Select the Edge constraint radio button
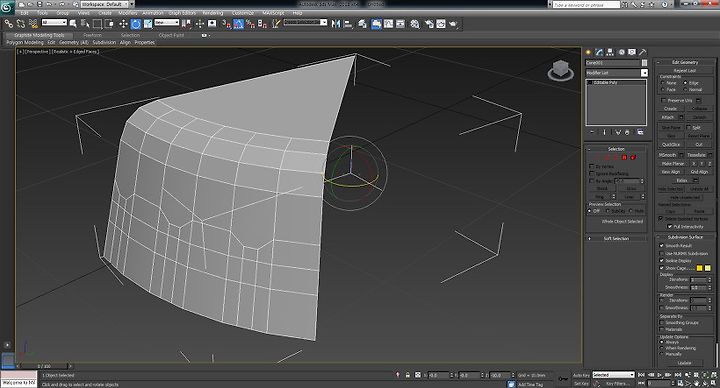The width and height of the screenshot is (720, 388). [x=685, y=83]
